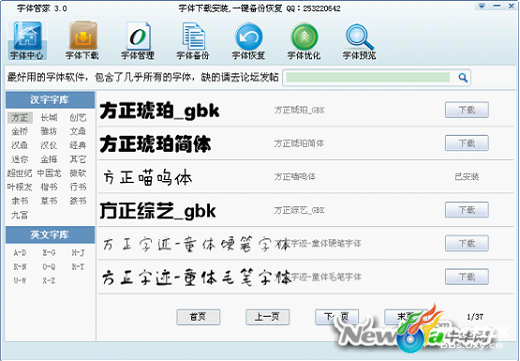Open the 字体中心 home icon

click(27, 40)
